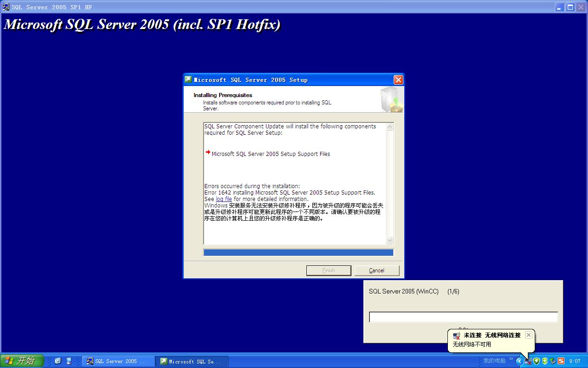Switch to SQL Server 2005 taskbar item
Screen dimensions: 588x368
118,361
